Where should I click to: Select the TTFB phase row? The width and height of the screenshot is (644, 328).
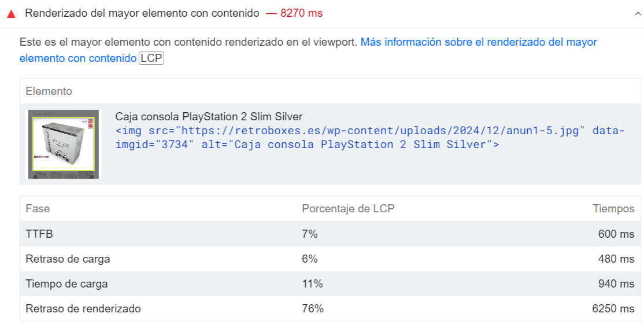tap(330, 234)
